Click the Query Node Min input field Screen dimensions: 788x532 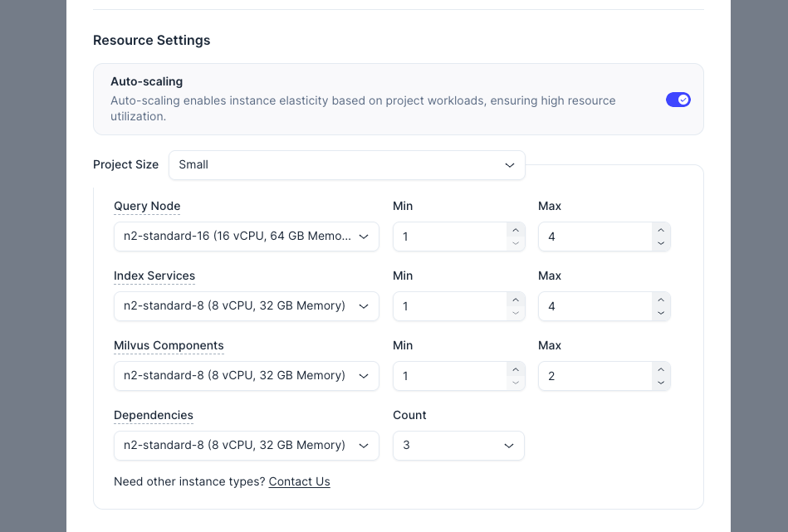tap(448, 237)
